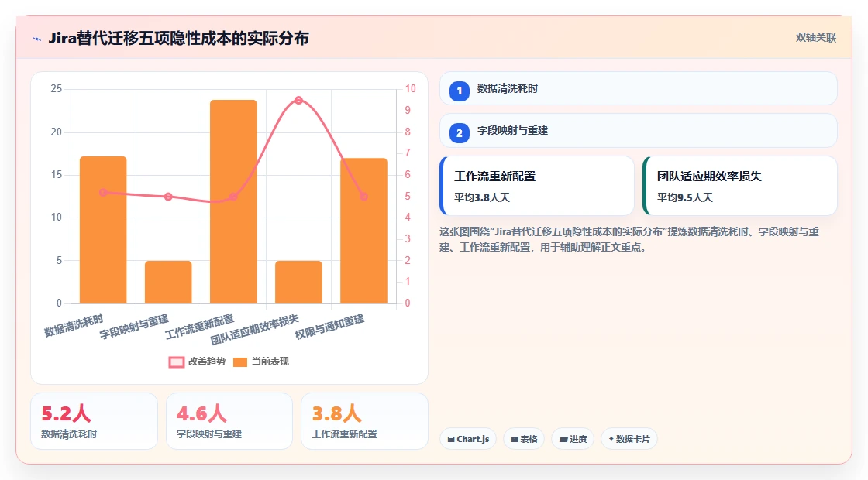This screenshot has height=480, width=868.
Task: Click the 权限与通知重建 x-axis label
Action: 330,327
